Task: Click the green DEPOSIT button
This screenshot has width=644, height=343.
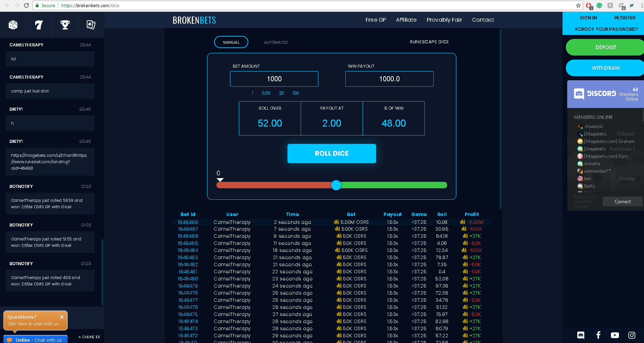Action: [x=606, y=47]
